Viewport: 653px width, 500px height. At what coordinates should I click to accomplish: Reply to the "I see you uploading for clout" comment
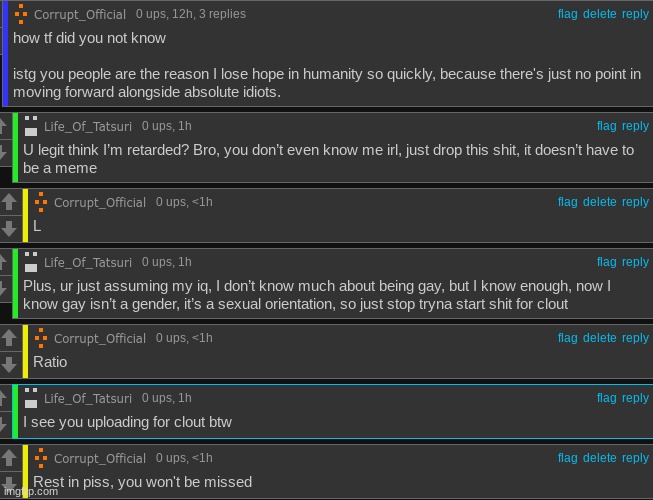pyautogui.click(x=635, y=398)
